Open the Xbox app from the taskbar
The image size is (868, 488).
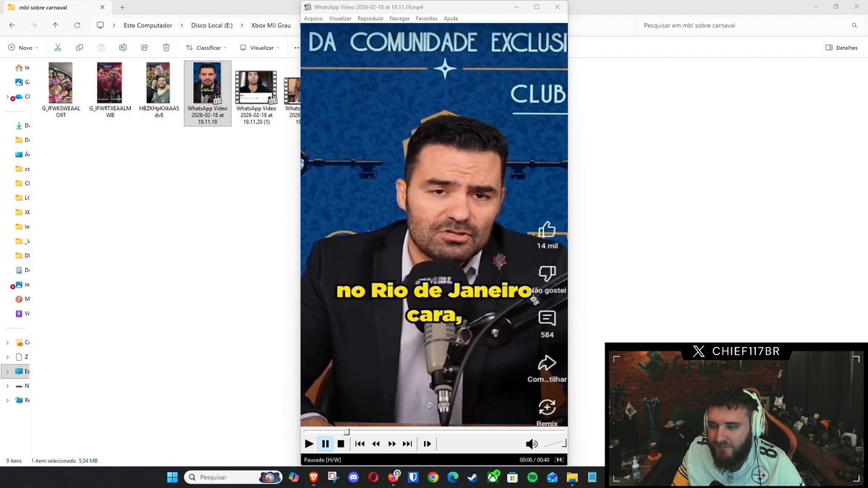[493, 477]
